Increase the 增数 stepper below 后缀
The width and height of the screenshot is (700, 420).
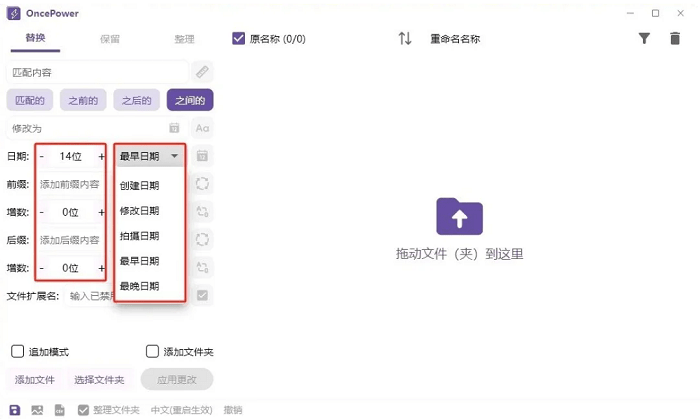tap(101, 268)
